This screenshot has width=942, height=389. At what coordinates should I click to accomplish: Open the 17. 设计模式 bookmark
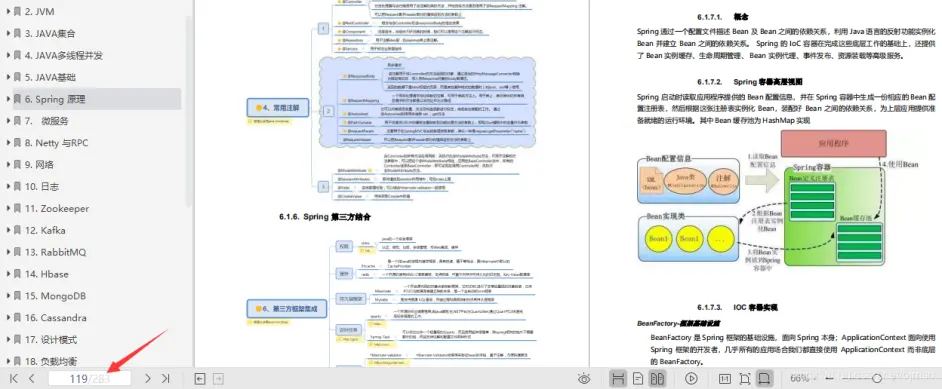(x=51, y=340)
